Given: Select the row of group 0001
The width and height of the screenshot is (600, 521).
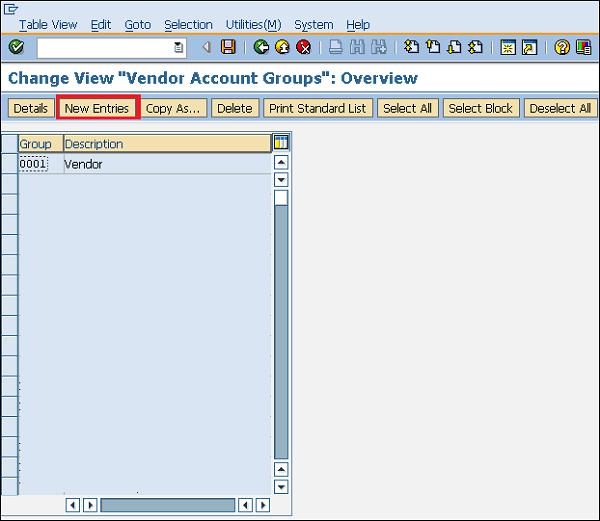Looking at the screenshot, I should point(9,164).
